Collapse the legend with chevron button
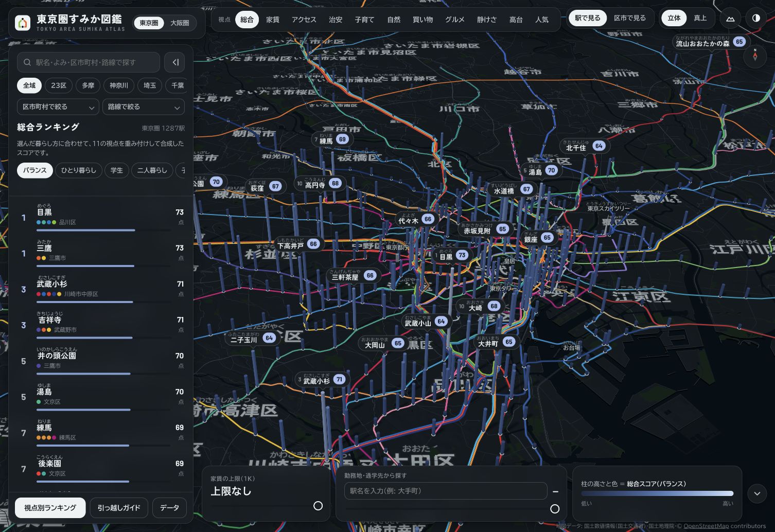This screenshot has height=532, width=775. click(x=757, y=494)
